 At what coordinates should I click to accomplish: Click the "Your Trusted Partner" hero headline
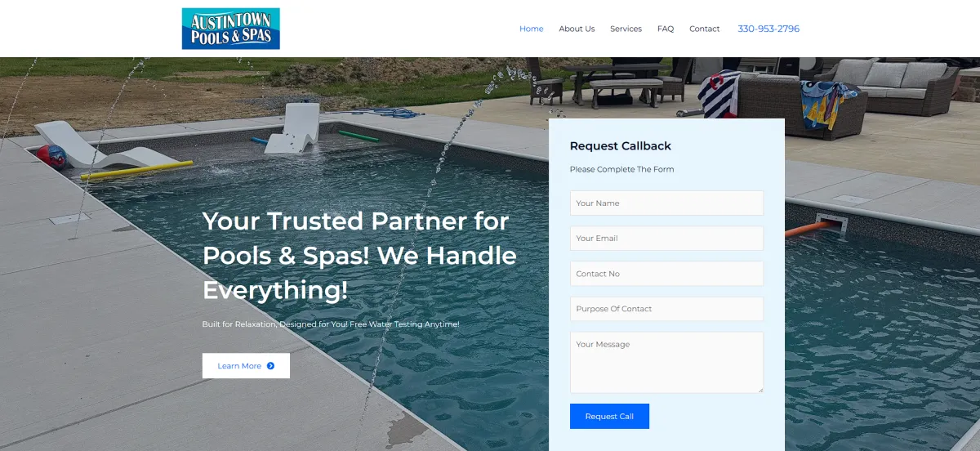coord(359,256)
